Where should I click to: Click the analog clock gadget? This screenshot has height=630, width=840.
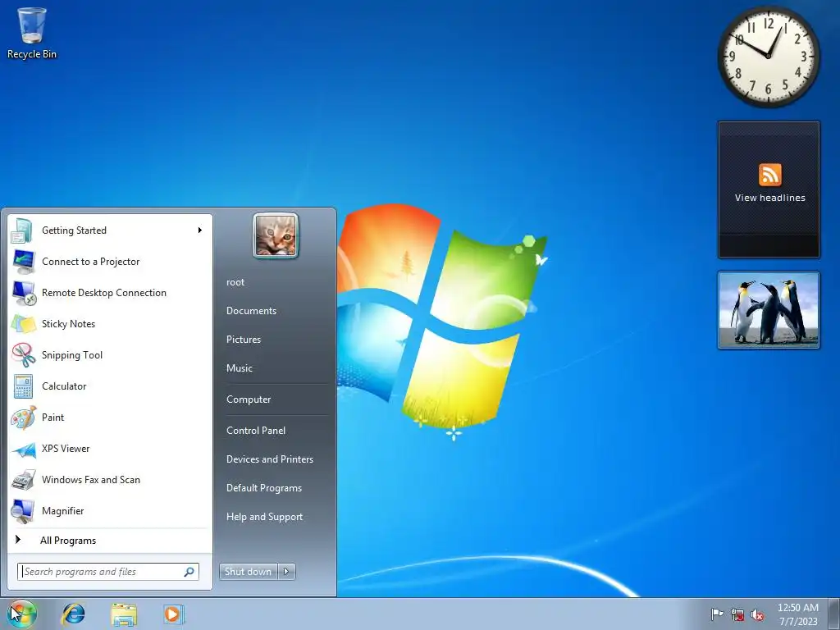tap(768, 57)
